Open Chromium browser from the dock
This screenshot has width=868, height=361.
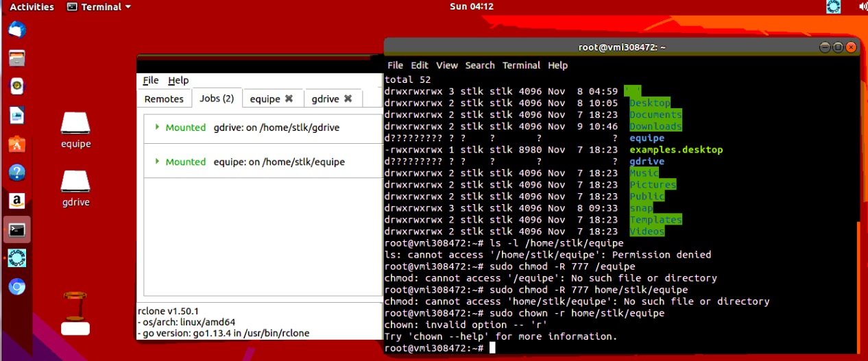point(17,286)
